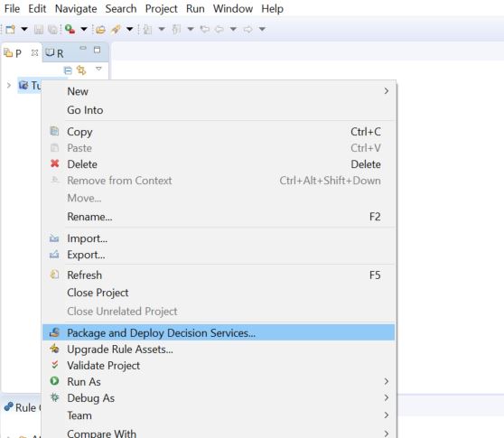The image size is (504, 438).
Task: Open the Edit menu
Action: pos(37,8)
